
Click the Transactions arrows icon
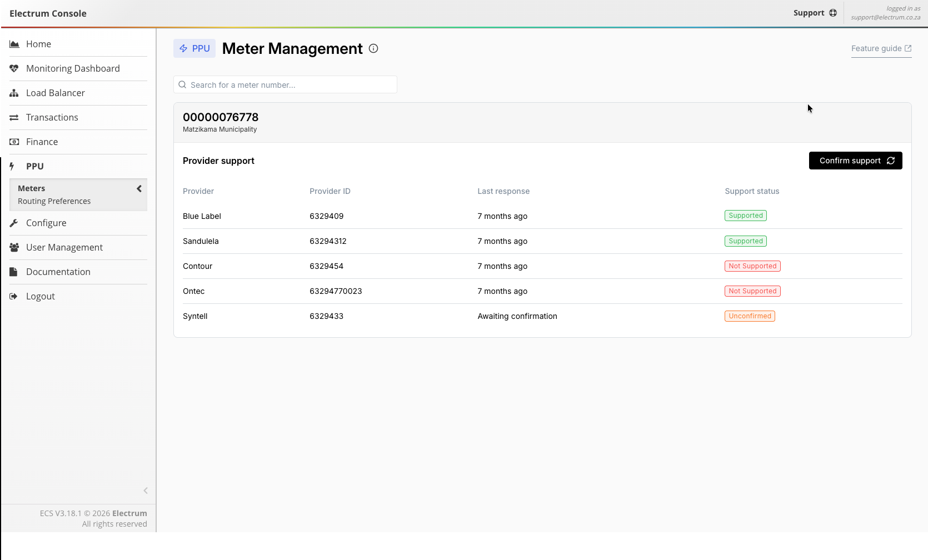point(14,117)
